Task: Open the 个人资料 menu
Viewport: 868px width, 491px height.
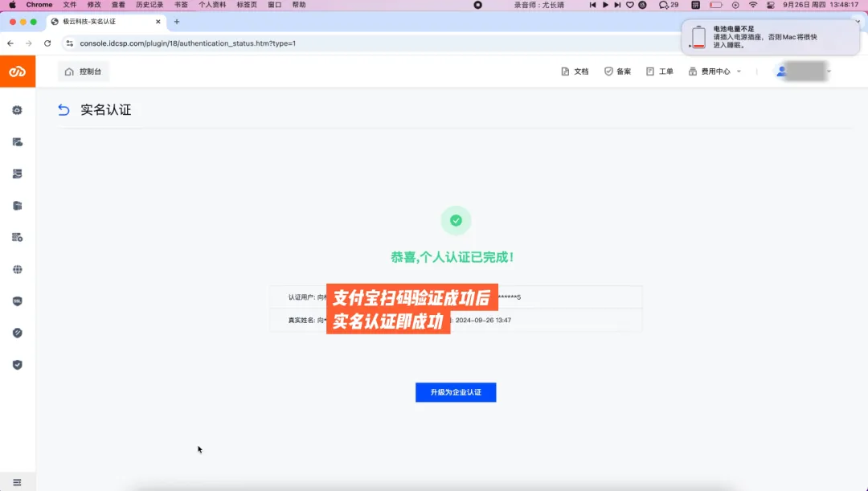Action: point(212,5)
